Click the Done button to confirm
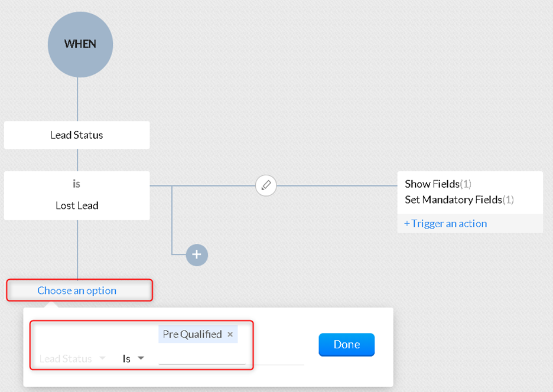The image size is (553, 392). pos(346,344)
